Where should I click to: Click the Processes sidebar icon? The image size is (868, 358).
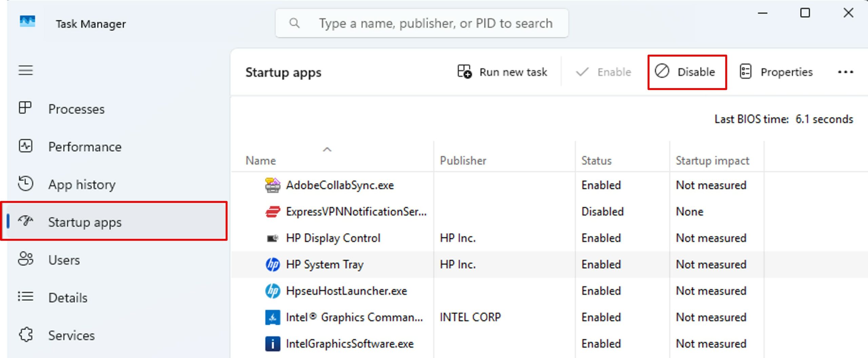point(25,108)
